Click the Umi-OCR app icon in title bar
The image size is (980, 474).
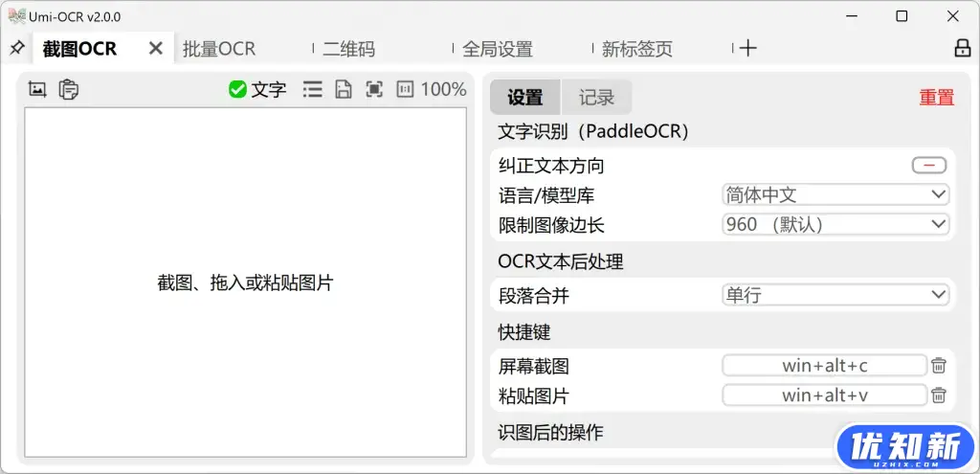click(x=17, y=16)
